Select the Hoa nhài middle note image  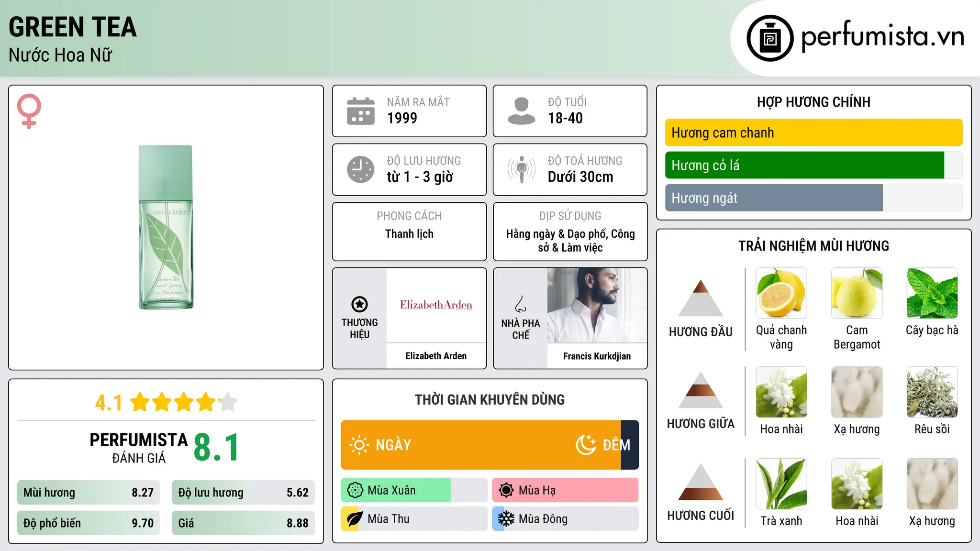[x=781, y=392]
